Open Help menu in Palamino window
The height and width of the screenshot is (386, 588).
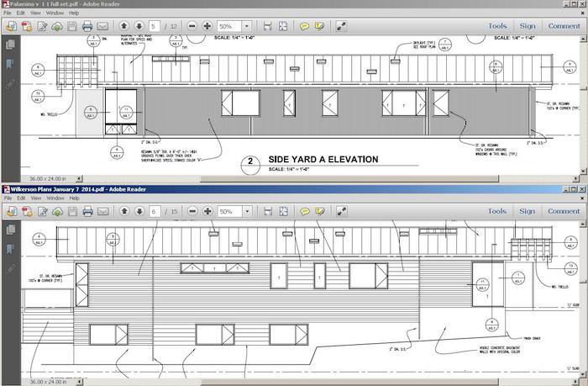point(74,13)
